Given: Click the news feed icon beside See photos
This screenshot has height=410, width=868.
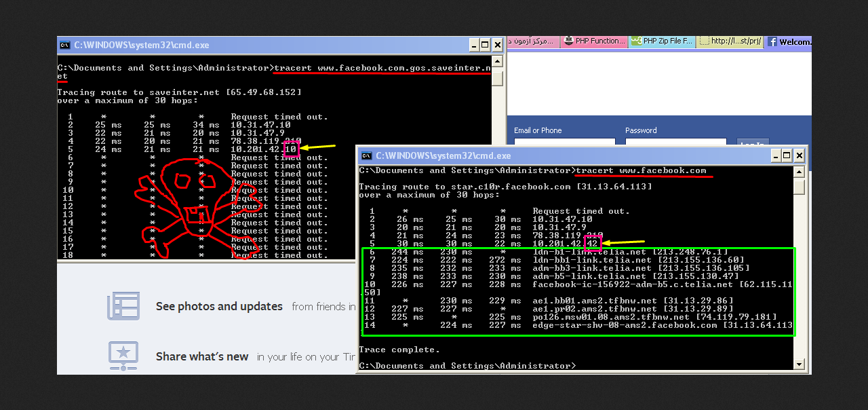Looking at the screenshot, I should [123, 306].
